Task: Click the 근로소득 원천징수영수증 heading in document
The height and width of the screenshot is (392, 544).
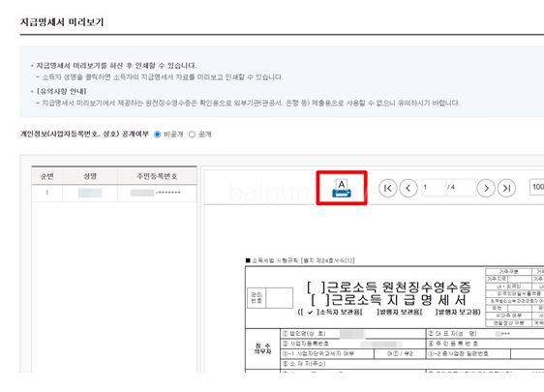Action: coord(389,286)
